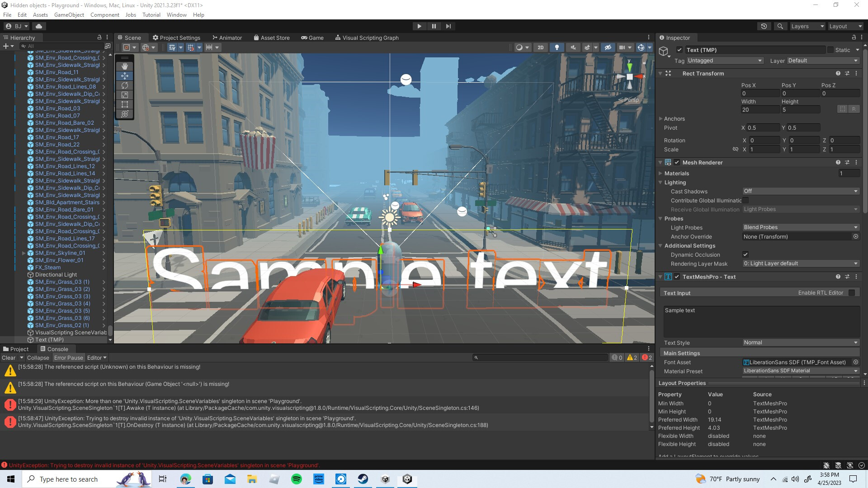The width and height of the screenshot is (868, 488).
Task: Clear the Console messages
Action: coord(9,357)
